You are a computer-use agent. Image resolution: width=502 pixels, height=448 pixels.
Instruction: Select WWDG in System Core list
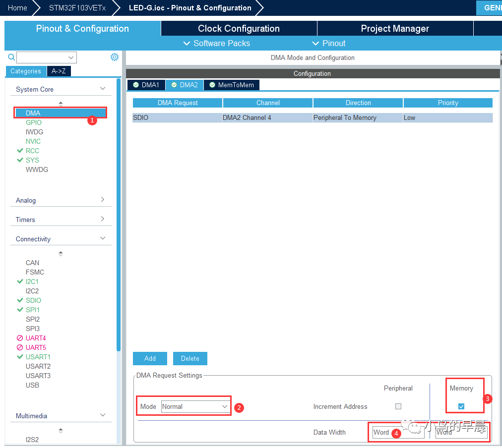37,169
